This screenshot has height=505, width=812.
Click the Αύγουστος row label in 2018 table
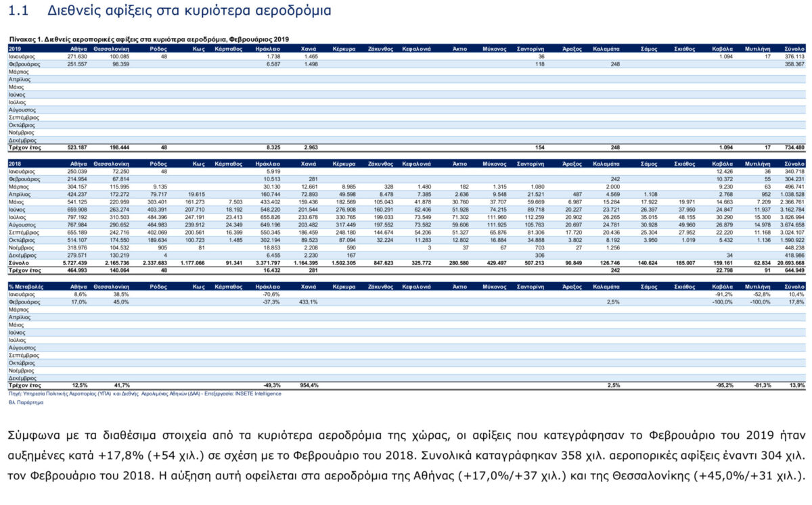tap(22, 224)
